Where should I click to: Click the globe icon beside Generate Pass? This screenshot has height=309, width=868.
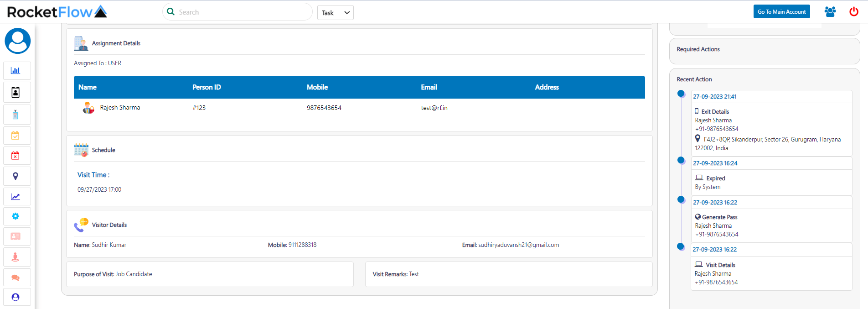(x=698, y=217)
